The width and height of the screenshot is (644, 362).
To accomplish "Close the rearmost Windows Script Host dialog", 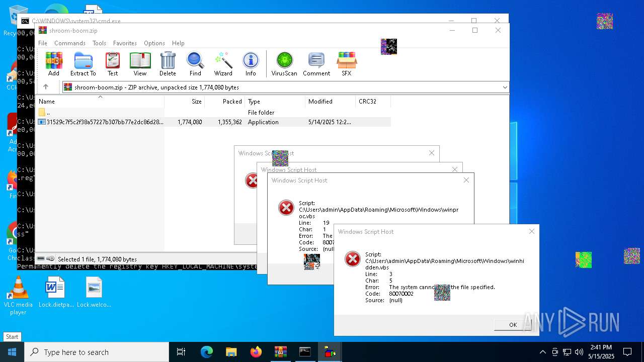I will click(431, 153).
